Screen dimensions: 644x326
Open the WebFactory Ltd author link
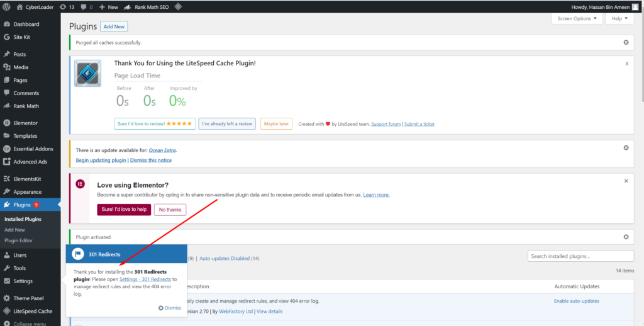click(x=236, y=312)
